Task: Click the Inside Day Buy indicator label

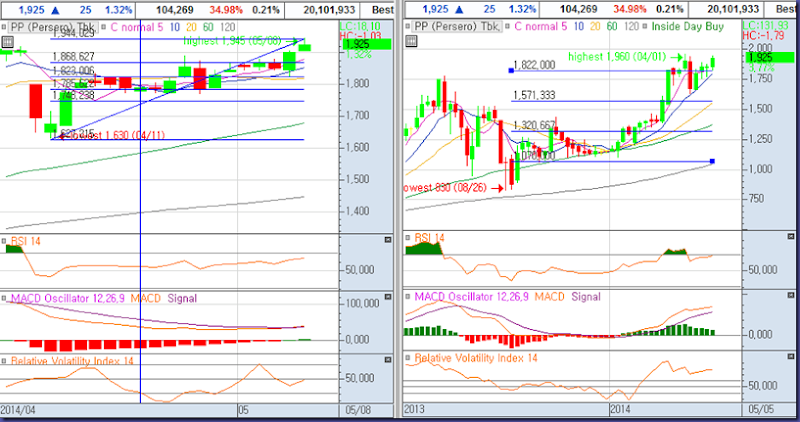Action: [x=687, y=26]
